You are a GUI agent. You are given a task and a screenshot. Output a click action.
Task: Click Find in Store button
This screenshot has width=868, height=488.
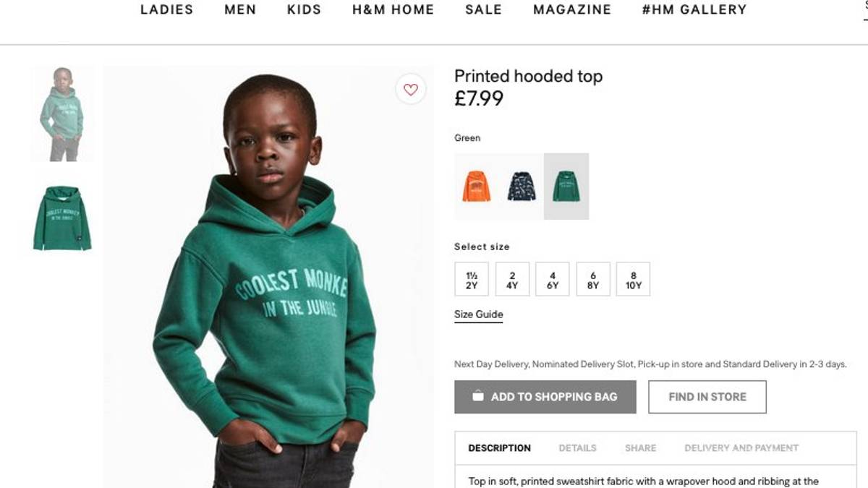pos(707,397)
